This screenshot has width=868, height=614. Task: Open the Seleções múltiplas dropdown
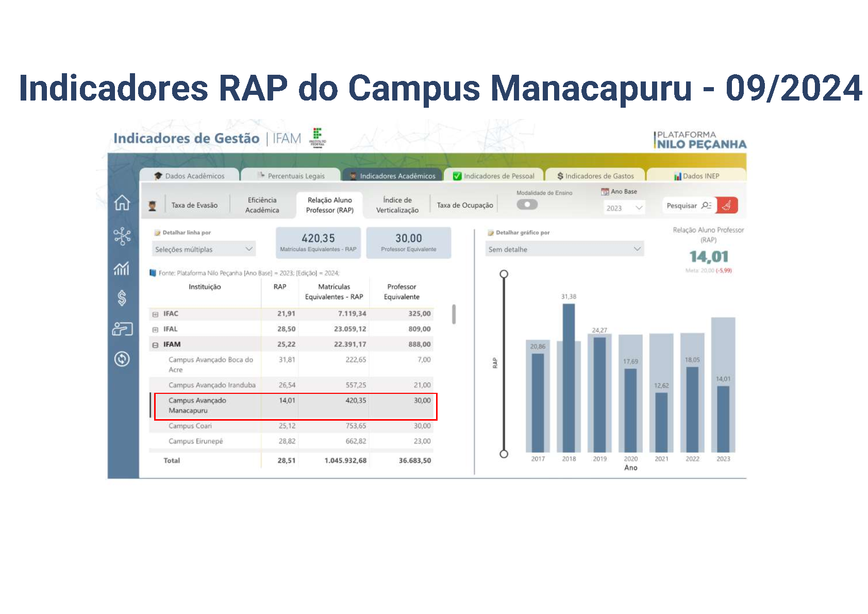[204, 249]
